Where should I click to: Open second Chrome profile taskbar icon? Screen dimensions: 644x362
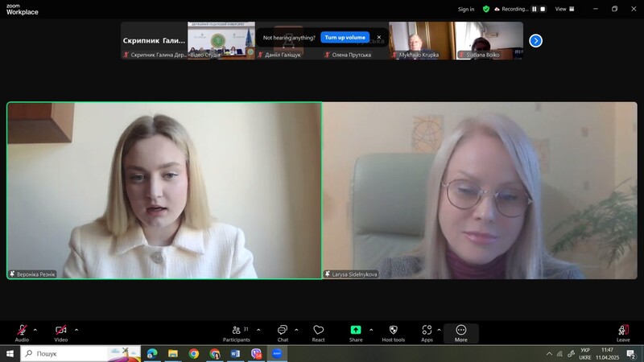[x=214, y=353]
